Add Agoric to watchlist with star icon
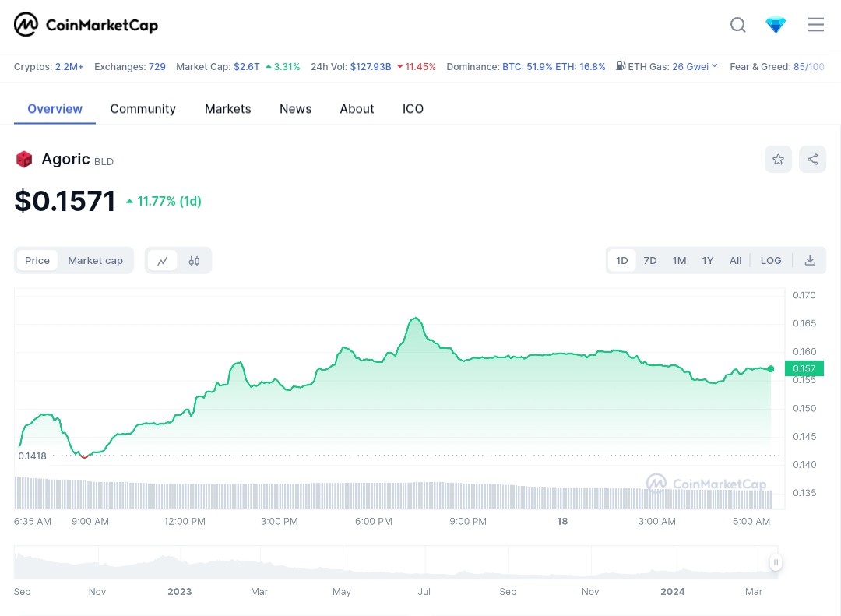Image resolution: width=841 pixels, height=616 pixels. [778, 160]
